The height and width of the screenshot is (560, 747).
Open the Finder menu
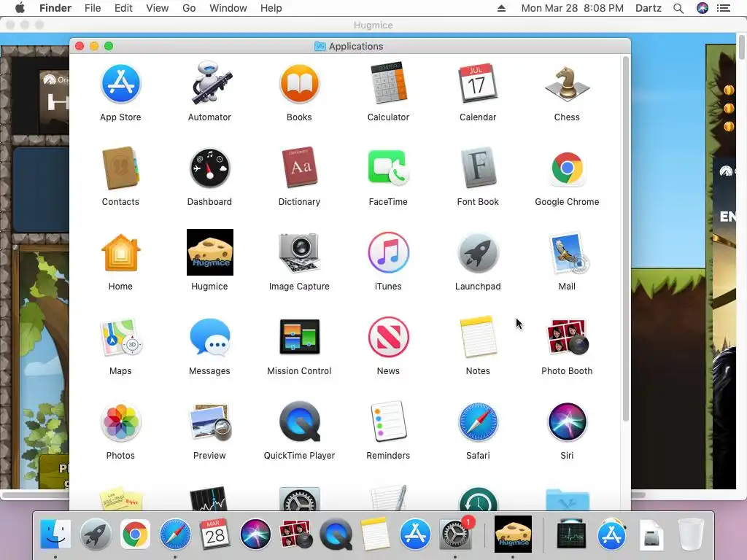(55, 8)
